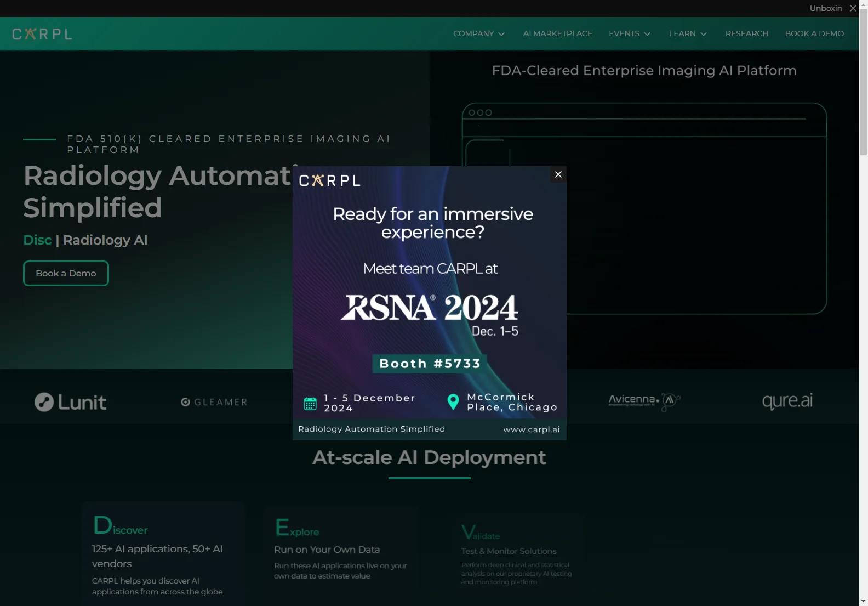Viewport: 868px width, 606px height.
Task: Open the LEARN nav label
Action: click(682, 33)
